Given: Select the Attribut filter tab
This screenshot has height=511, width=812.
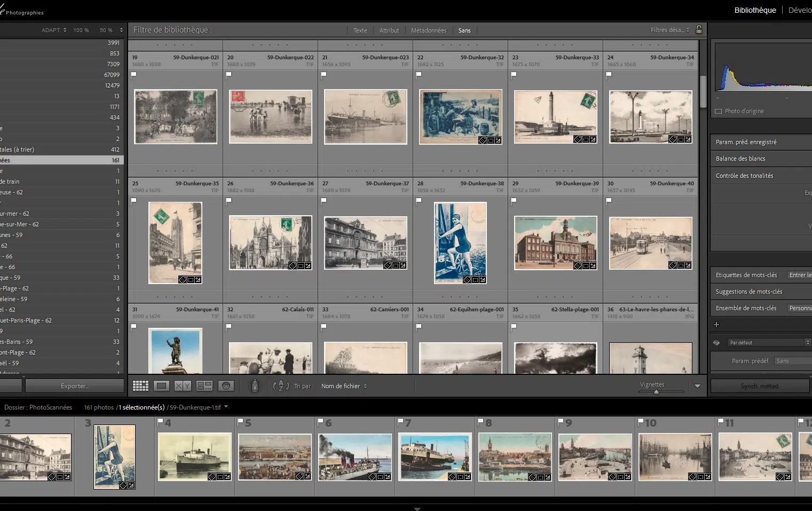Looking at the screenshot, I should 389,30.
